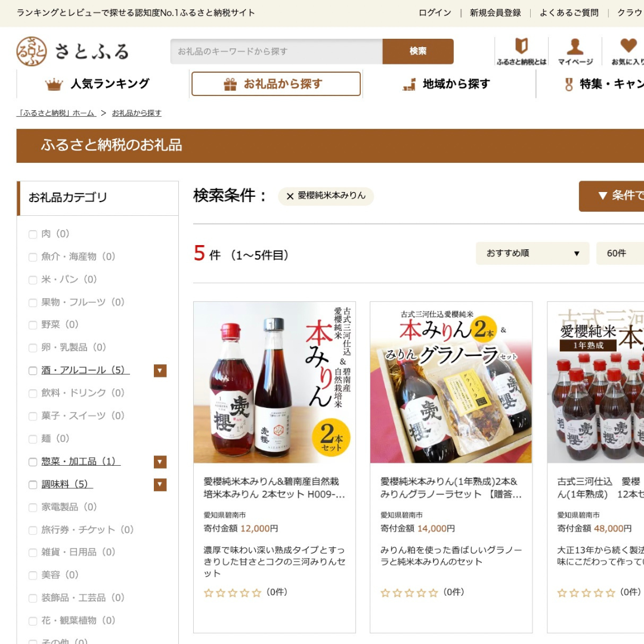Click the 酒・アルコール (5) category link
The height and width of the screenshot is (644, 644).
[x=85, y=370]
